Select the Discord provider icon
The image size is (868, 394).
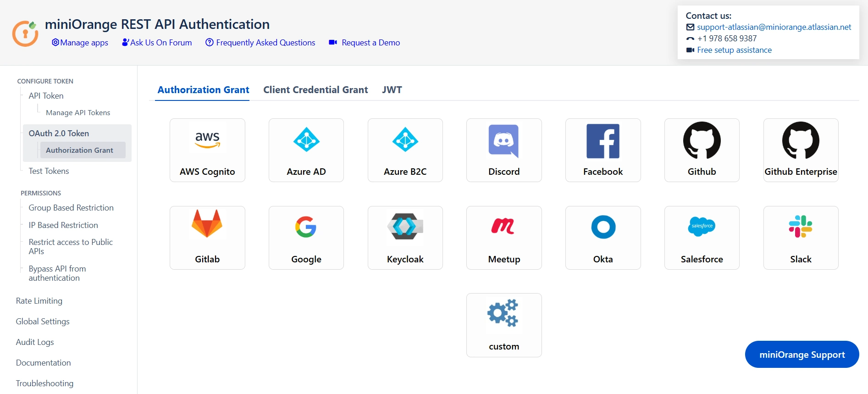pyautogui.click(x=504, y=141)
